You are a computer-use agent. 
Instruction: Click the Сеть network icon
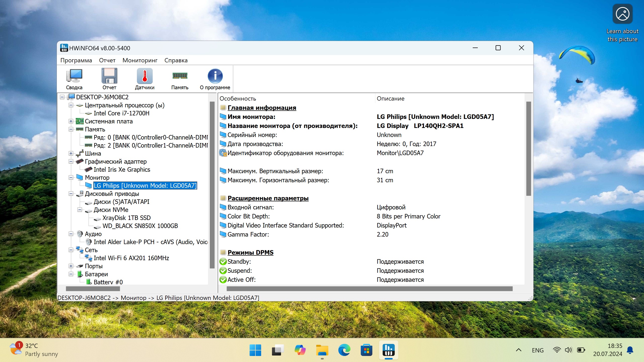coord(80,250)
